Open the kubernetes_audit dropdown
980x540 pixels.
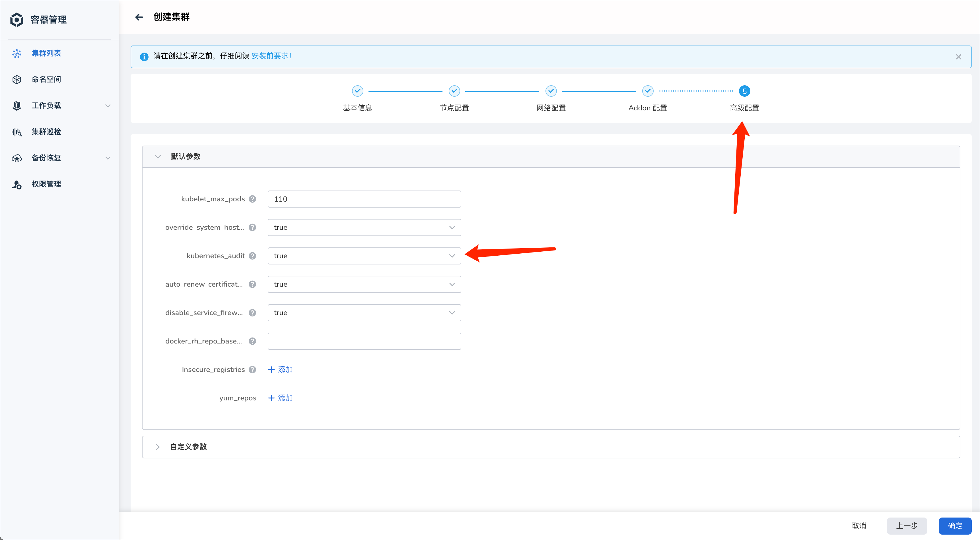coord(364,256)
